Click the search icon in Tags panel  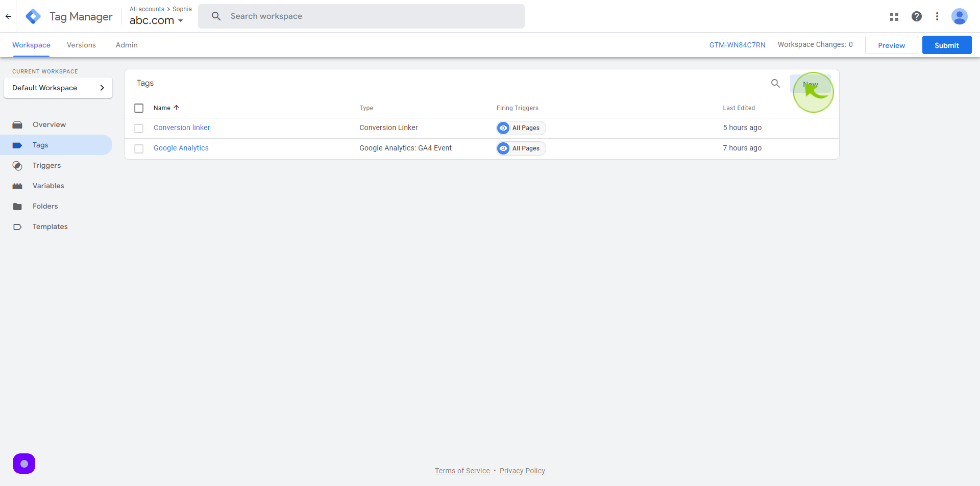click(x=775, y=83)
